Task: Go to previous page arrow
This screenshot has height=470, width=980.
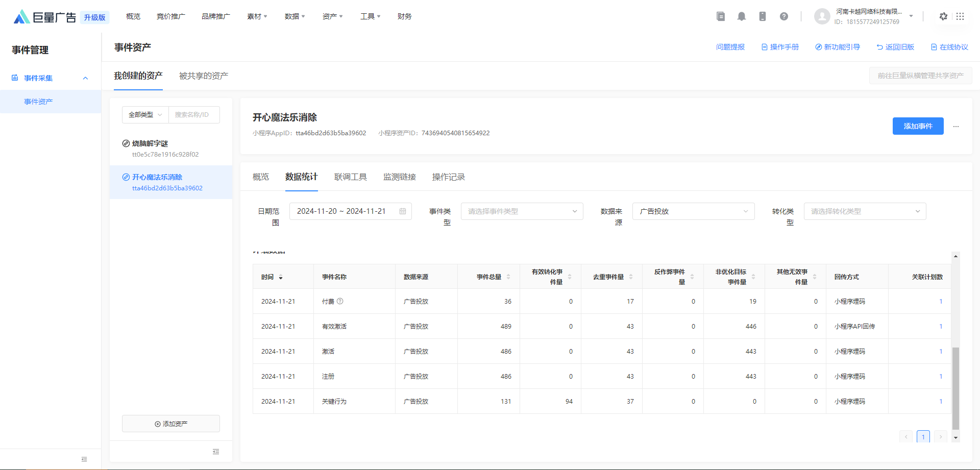Action: pos(906,437)
